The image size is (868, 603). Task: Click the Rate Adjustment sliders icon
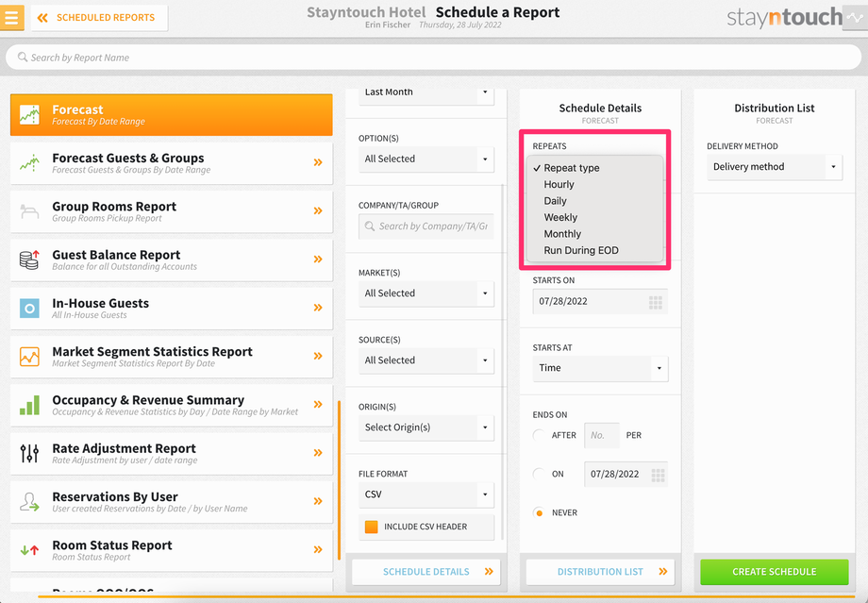pyautogui.click(x=29, y=453)
